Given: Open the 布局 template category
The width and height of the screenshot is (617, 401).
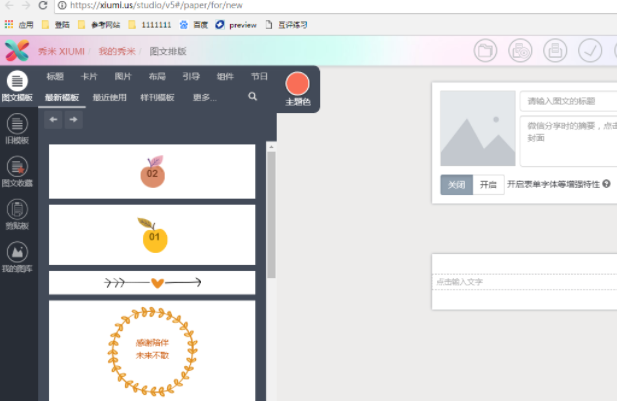Looking at the screenshot, I should click(x=157, y=76).
